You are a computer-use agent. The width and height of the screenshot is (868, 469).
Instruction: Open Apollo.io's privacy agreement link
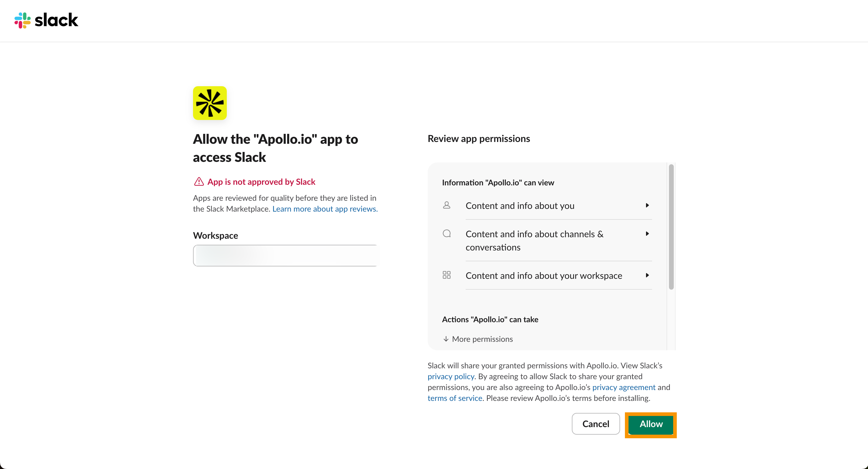pyautogui.click(x=624, y=387)
